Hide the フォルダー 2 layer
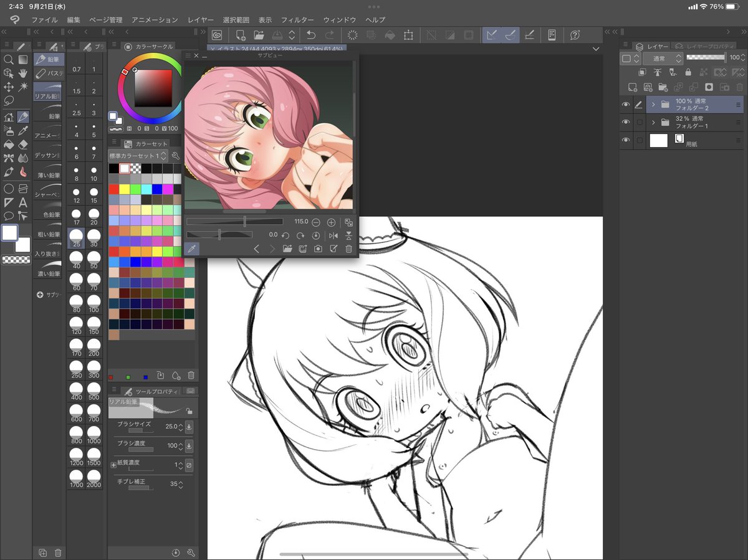748x560 pixels. point(625,104)
